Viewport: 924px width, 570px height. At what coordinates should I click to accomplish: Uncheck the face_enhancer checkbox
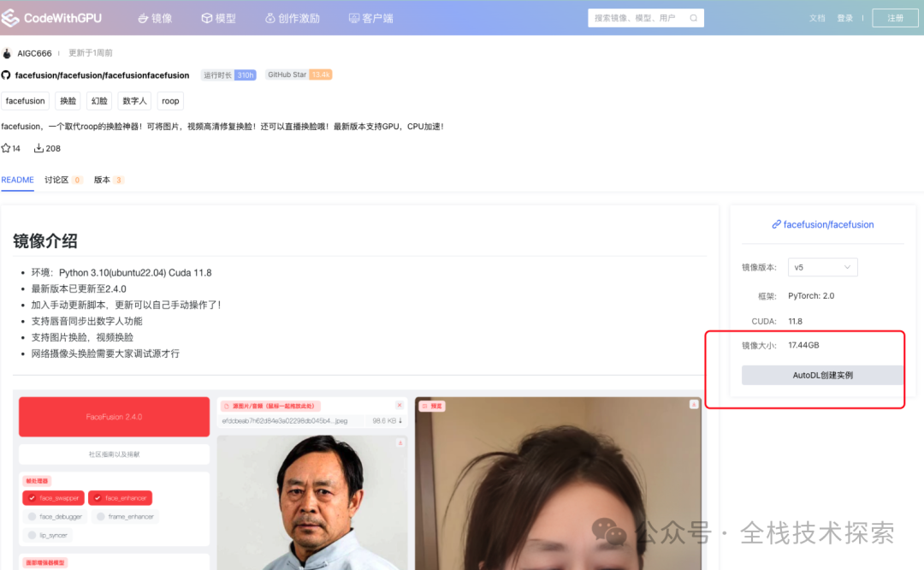coord(98,498)
